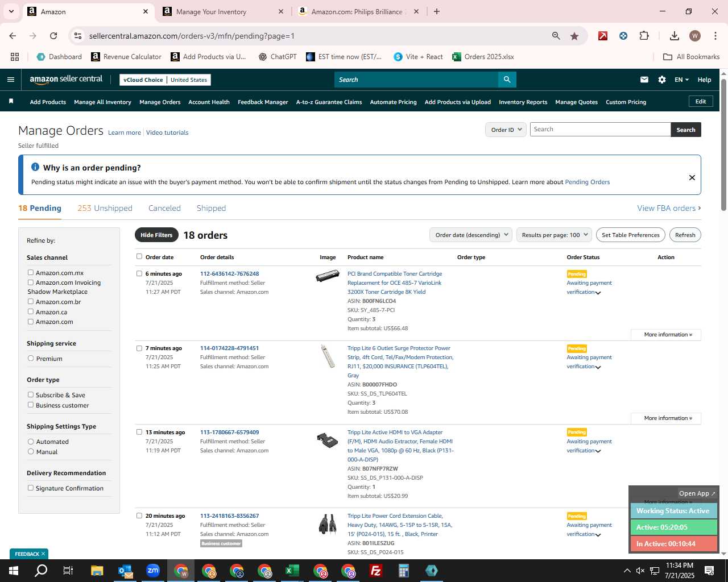Select the Premium shipping service option
Screen dimensions: 728x582
pos(31,358)
